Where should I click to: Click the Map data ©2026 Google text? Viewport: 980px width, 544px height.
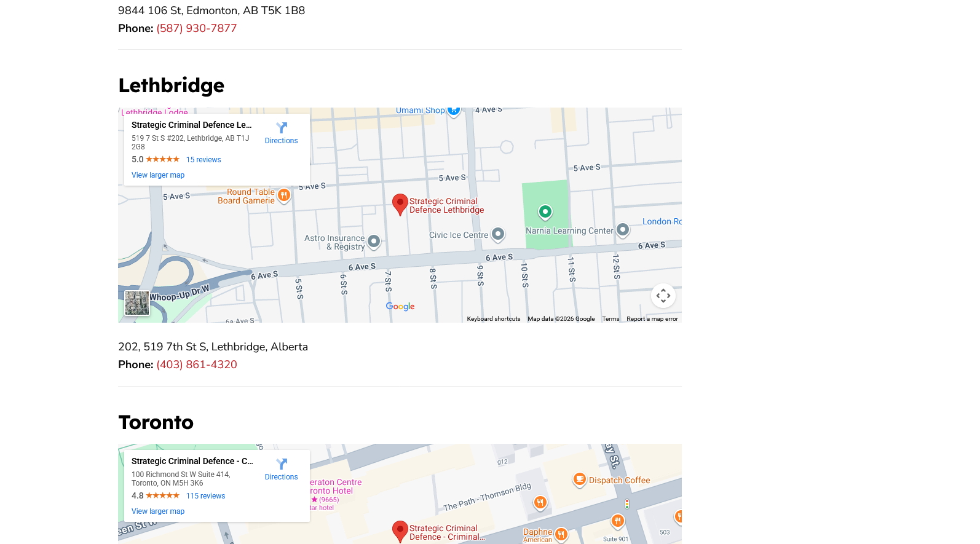pyautogui.click(x=561, y=319)
